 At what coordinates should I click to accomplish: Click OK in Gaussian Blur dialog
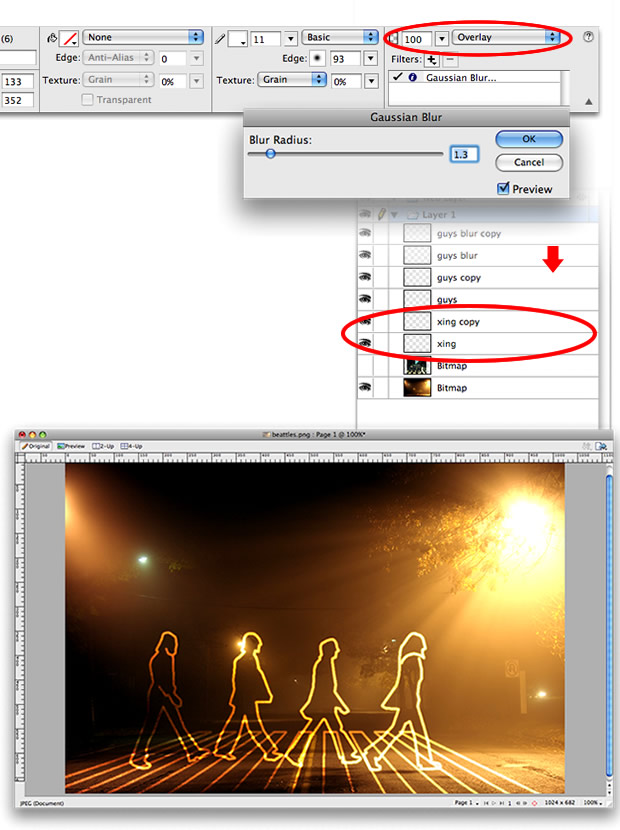pos(529,139)
